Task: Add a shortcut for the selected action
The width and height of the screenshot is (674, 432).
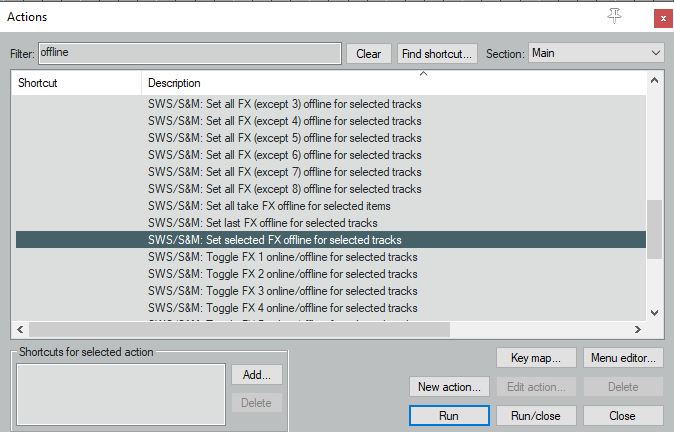Action: 257,375
